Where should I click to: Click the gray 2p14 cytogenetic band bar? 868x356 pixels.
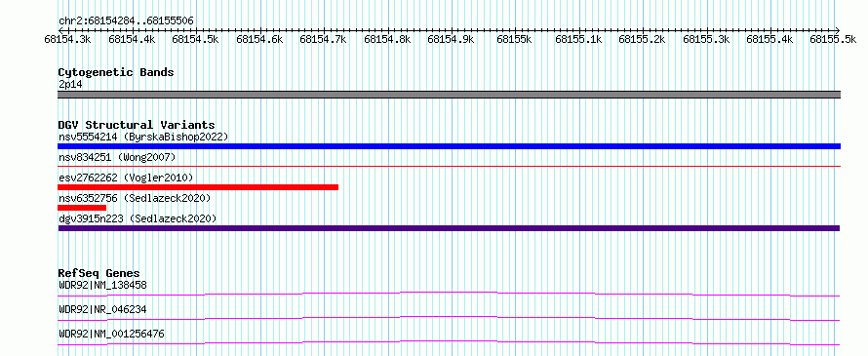pyautogui.click(x=449, y=95)
